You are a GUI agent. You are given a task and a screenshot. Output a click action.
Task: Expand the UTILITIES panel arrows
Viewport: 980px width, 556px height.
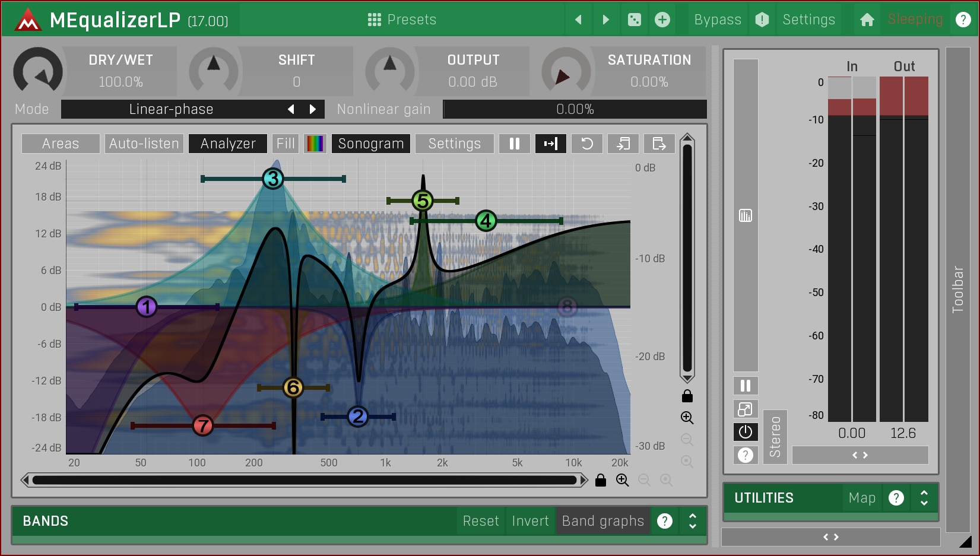[x=924, y=498]
